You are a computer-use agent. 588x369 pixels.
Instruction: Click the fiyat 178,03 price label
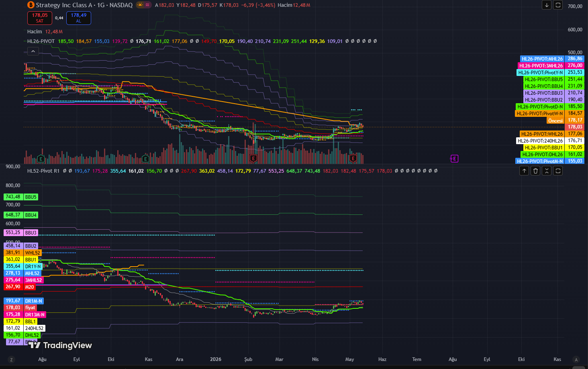click(x=20, y=308)
